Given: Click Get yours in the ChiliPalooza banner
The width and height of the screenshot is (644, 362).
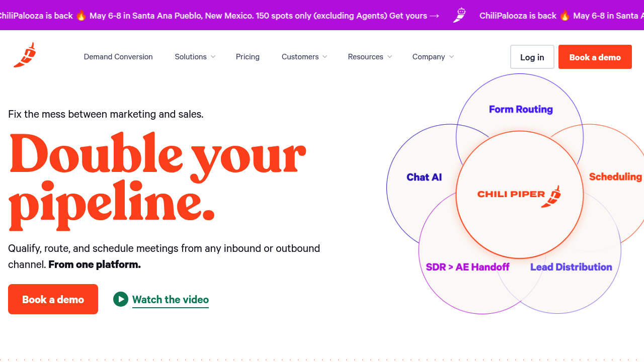Looking at the screenshot, I should tap(410, 16).
